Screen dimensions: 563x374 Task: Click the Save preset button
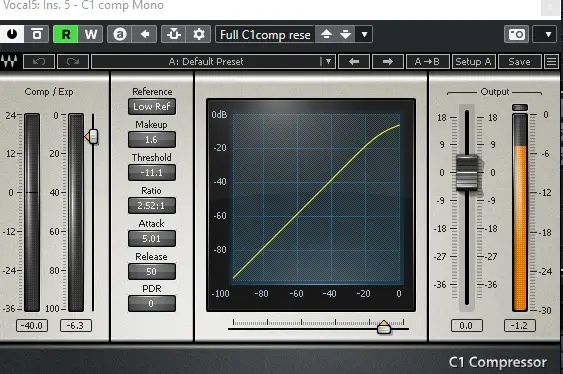coord(519,62)
